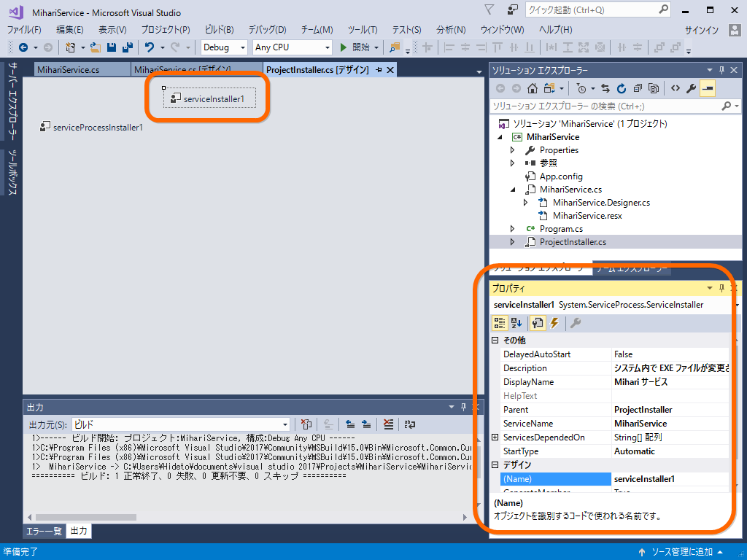The width and height of the screenshot is (747, 560).
Task: Open the サーバー エクスプローラー side tab
Action: [x=12, y=101]
